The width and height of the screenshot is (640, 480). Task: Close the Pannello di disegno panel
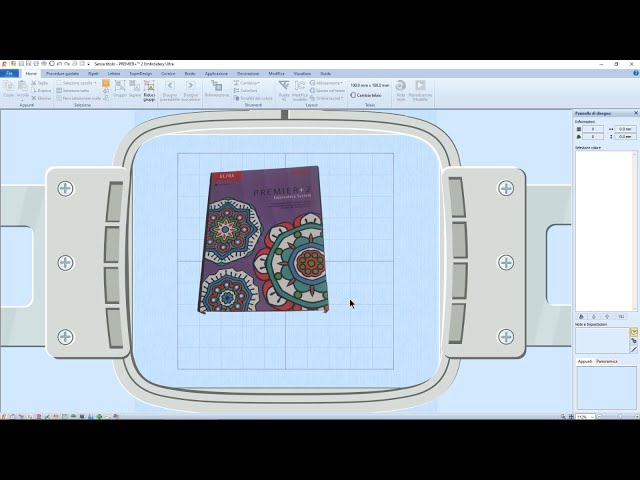(x=636, y=113)
